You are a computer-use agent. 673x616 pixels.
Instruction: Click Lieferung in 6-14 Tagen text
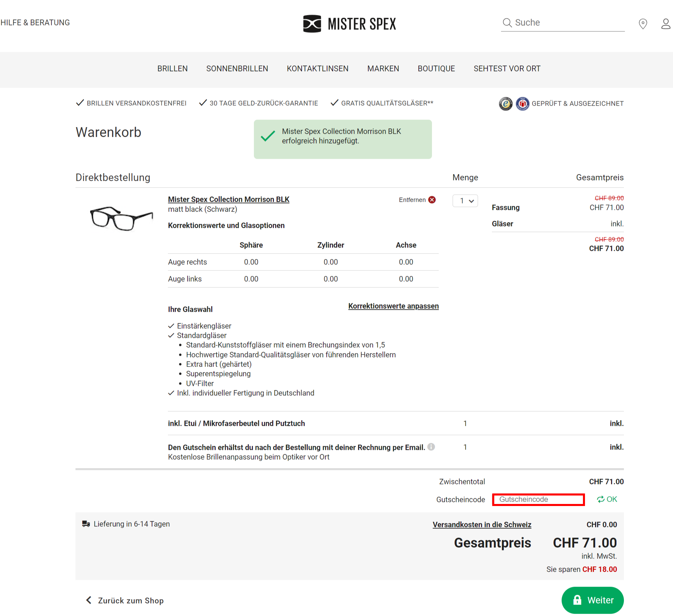click(132, 524)
